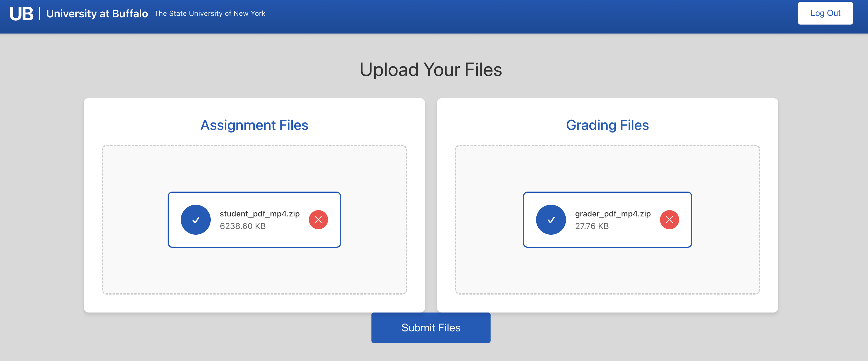
Task: Click the UB logo in header
Action: [x=22, y=13]
